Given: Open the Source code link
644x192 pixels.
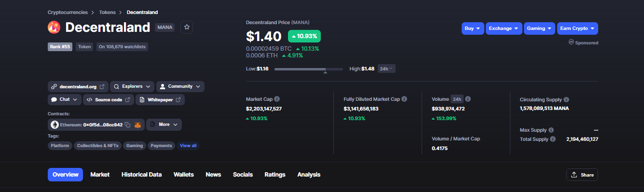Looking at the screenshot, I should click(x=108, y=99).
